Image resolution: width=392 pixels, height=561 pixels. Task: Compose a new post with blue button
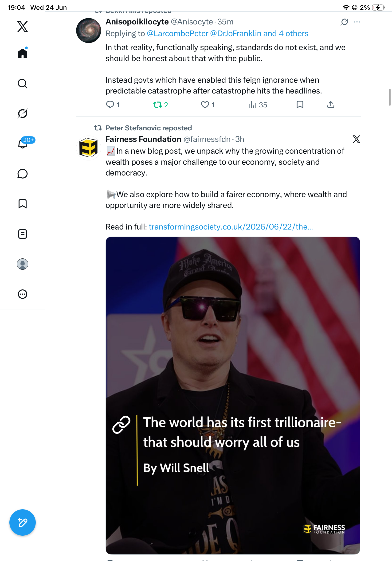23,522
